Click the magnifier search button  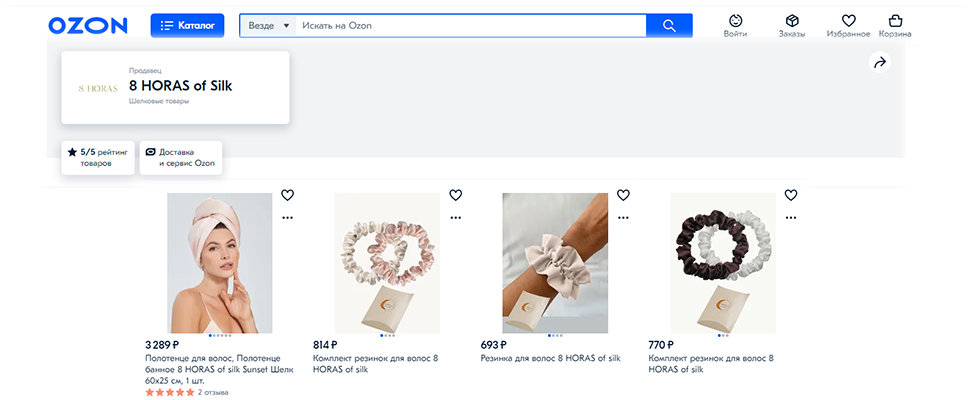click(x=669, y=26)
